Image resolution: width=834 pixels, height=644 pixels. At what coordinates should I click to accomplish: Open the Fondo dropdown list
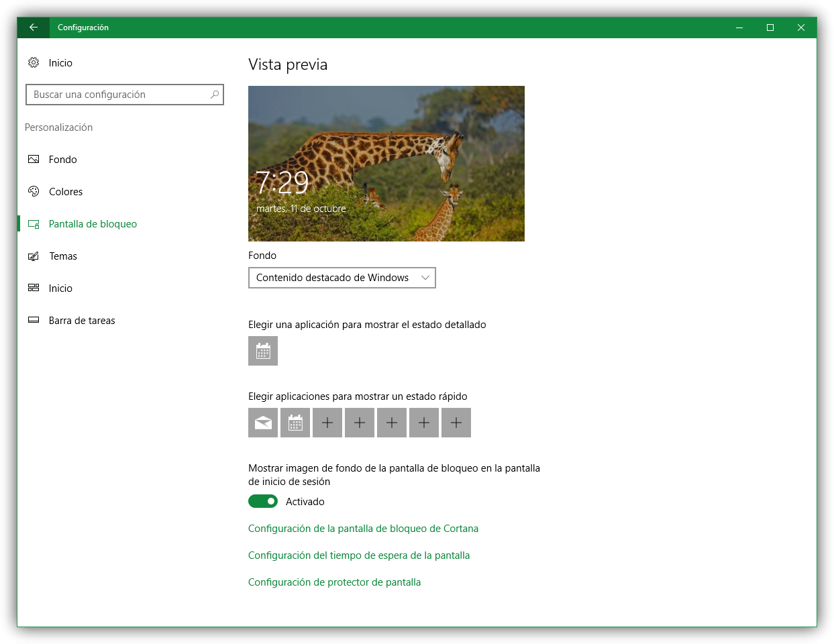(342, 278)
